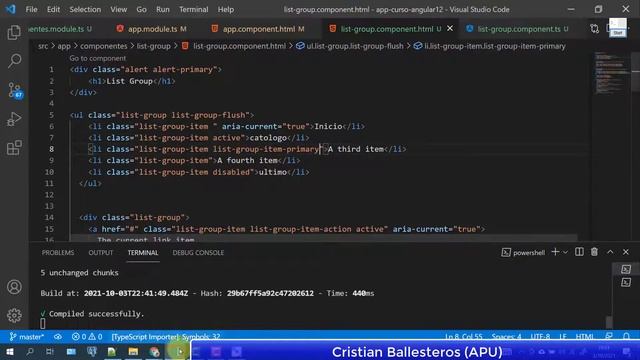Change UTF-8 file encoding
The image size is (640, 360).
pos(540,337)
